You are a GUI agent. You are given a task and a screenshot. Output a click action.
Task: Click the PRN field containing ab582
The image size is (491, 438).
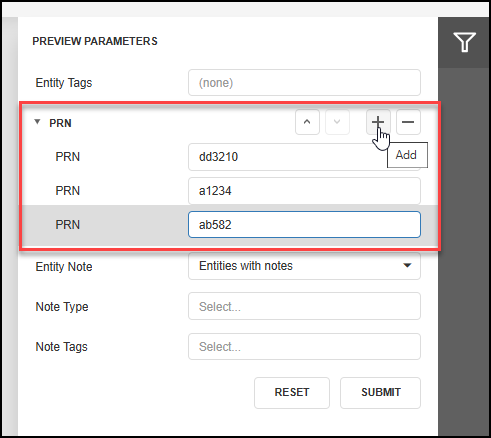click(x=304, y=225)
